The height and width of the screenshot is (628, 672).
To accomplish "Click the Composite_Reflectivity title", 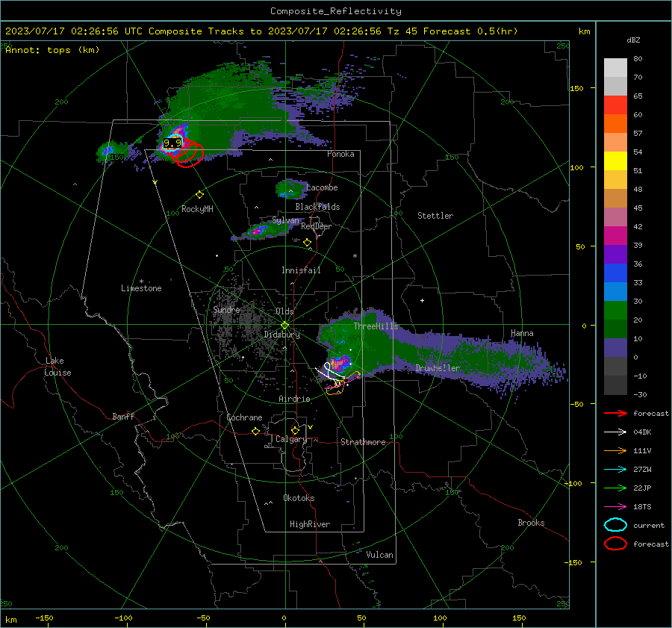I will [x=336, y=11].
